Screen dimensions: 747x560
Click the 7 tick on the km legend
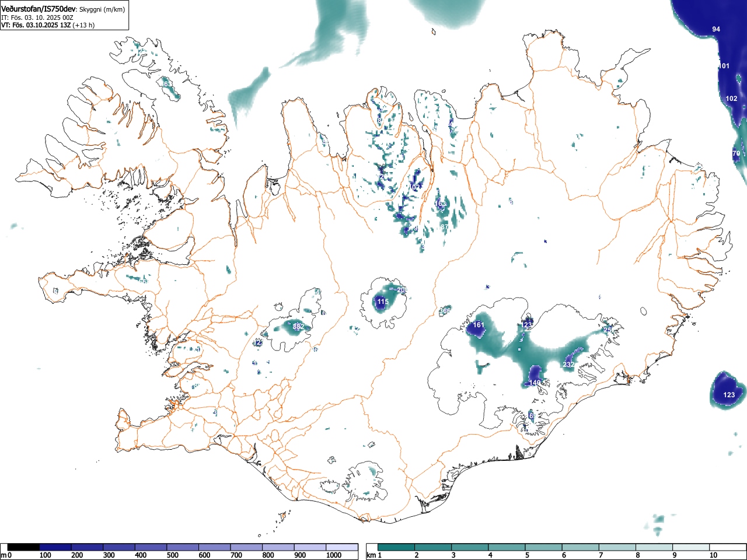coord(600,555)
